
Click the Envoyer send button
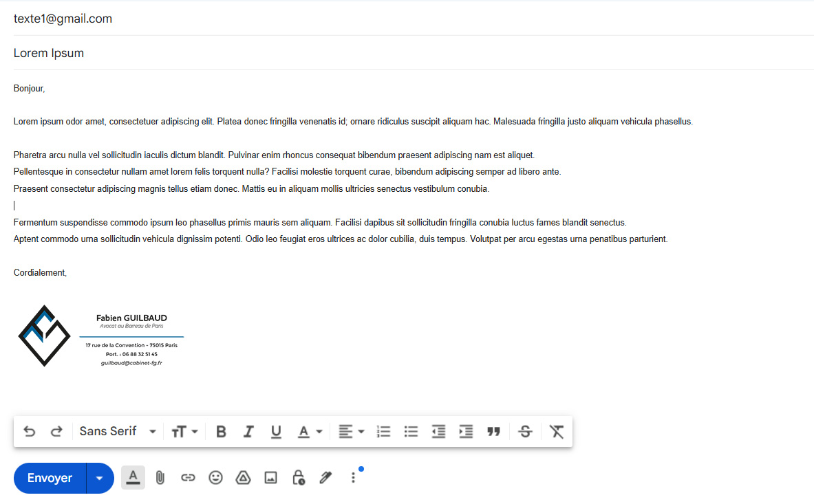coord(50,478)
